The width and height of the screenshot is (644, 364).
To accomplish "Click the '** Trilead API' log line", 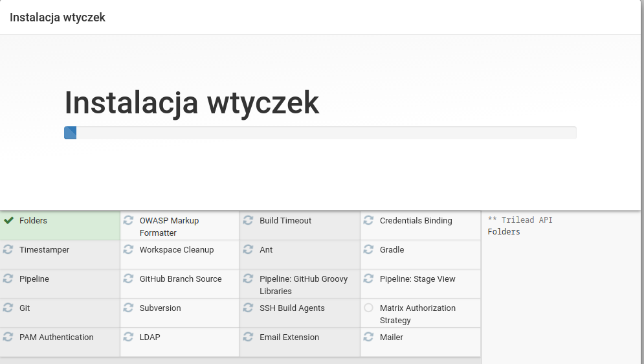I will click(520, 220).
